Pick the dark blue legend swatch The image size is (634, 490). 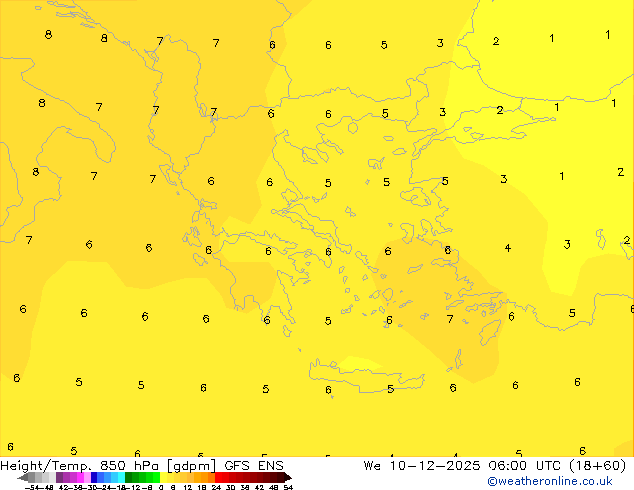[94, 477]
